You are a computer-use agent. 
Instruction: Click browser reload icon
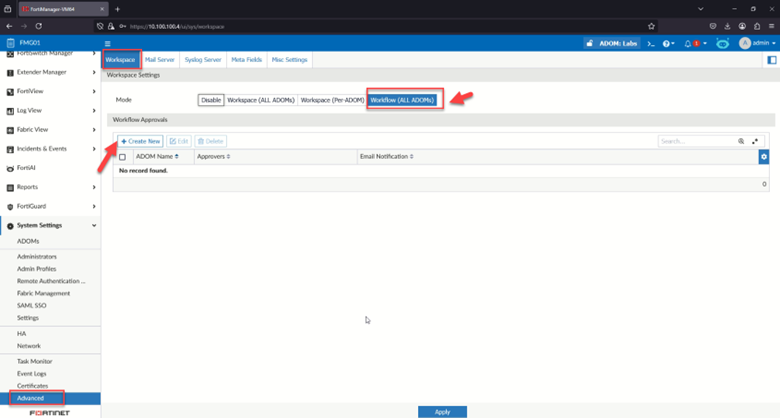(x=39, y=26)
